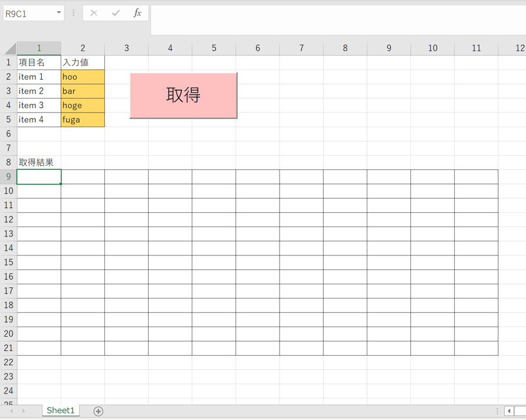526x420 pixels.
Task: Select row header 18
Action: click(x=8, y=306)
